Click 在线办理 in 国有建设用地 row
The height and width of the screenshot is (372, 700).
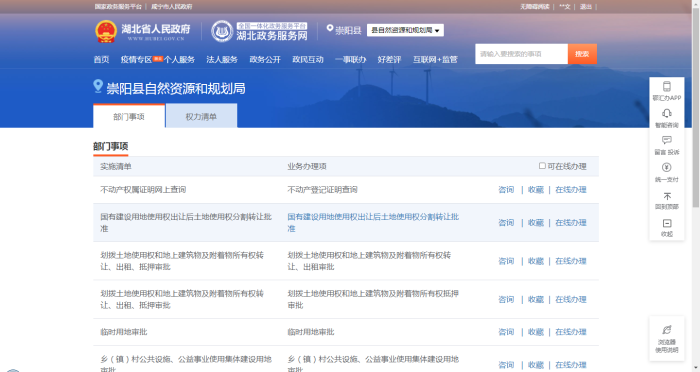[571, 222]
